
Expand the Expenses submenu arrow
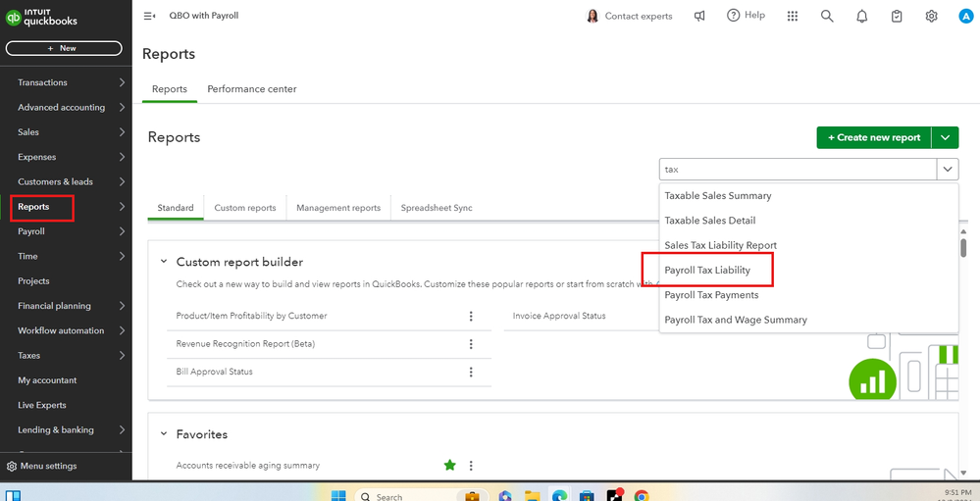(122, 157)
